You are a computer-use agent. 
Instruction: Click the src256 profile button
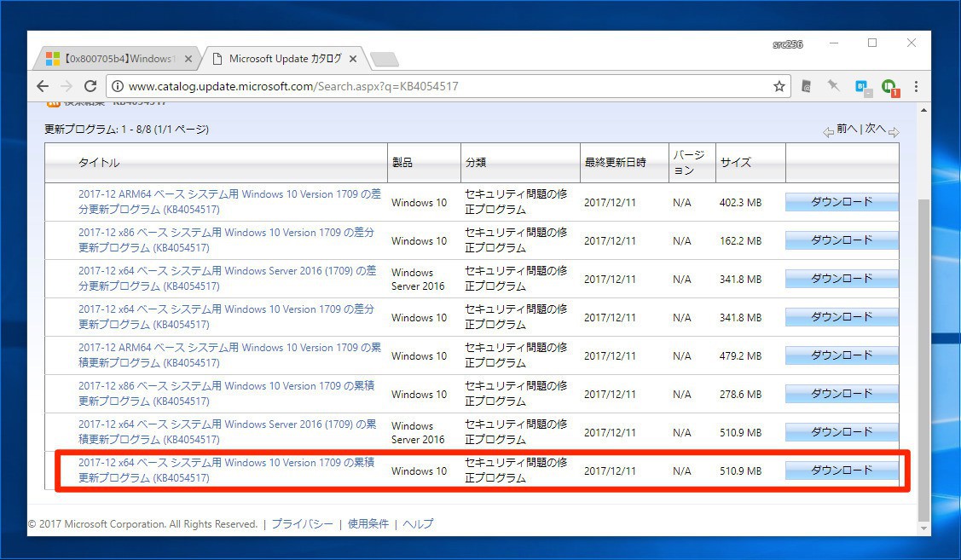[x=788, y=44]
